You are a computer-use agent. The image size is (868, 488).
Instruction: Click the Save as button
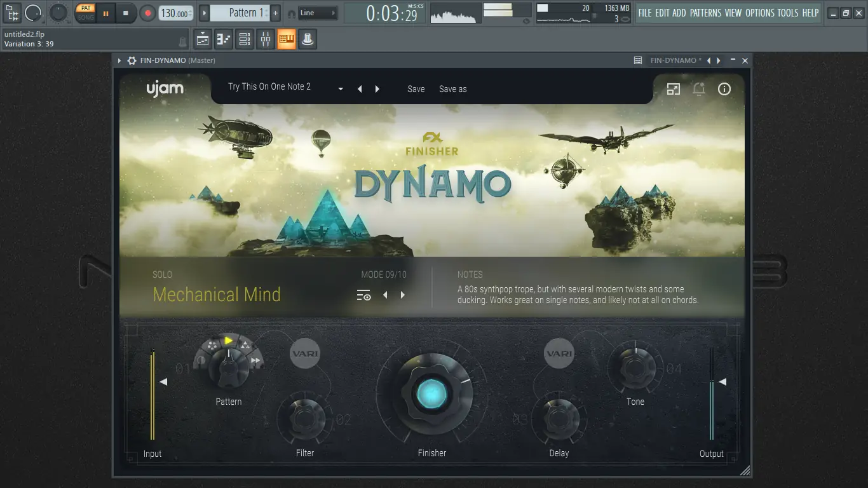click(x=452, y=89)
